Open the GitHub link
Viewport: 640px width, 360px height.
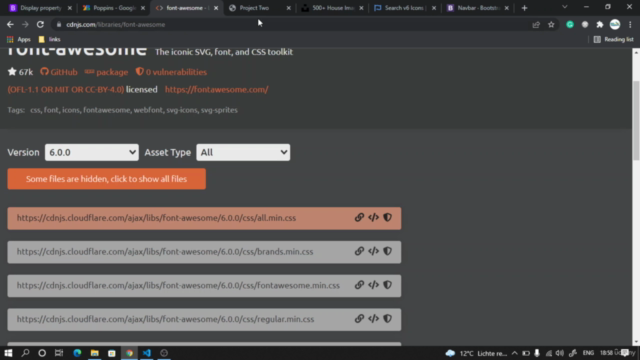[59, 72]
